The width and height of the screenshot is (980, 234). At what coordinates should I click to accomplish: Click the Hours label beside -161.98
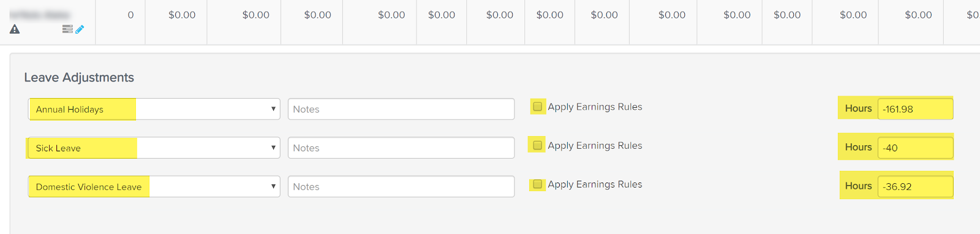coord(858,108)
